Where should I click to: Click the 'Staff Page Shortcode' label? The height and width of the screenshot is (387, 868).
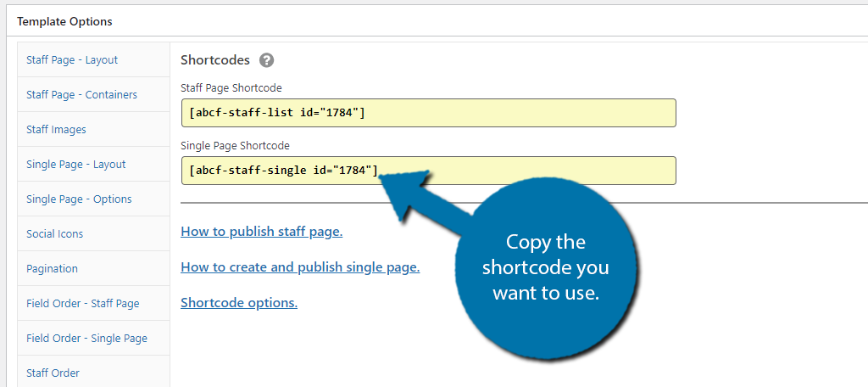(231, 88)
